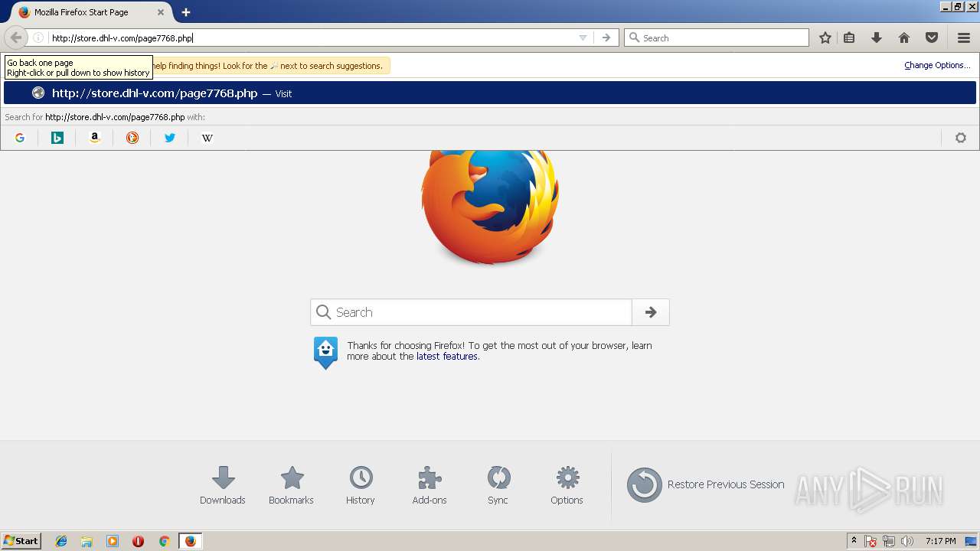Launch Chrome from the taskbar
This screenshot has width=980, height=551.
pyautogui.click(x=164, y=541)
